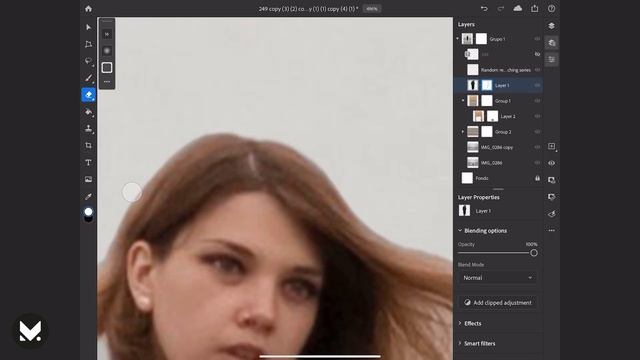This screenshot has height=360, width=640.
Task: Expand the Group 2 layer group
Action: 463,131
